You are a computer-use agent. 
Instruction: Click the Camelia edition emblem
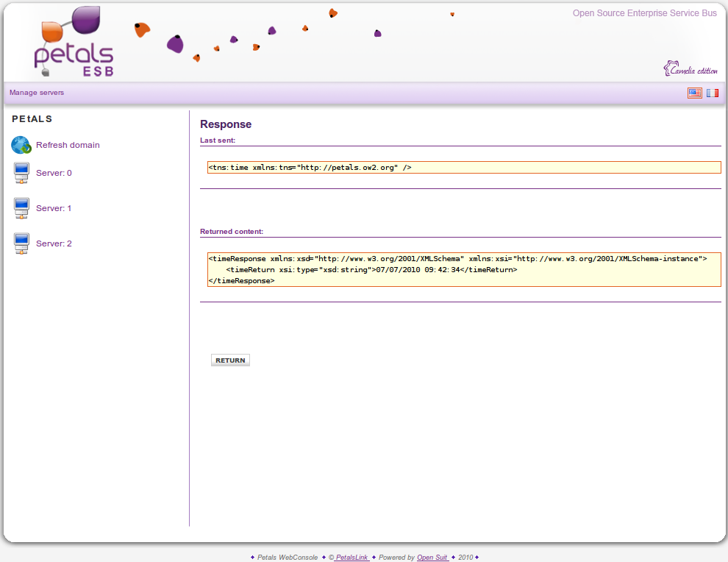coord(690,69)
